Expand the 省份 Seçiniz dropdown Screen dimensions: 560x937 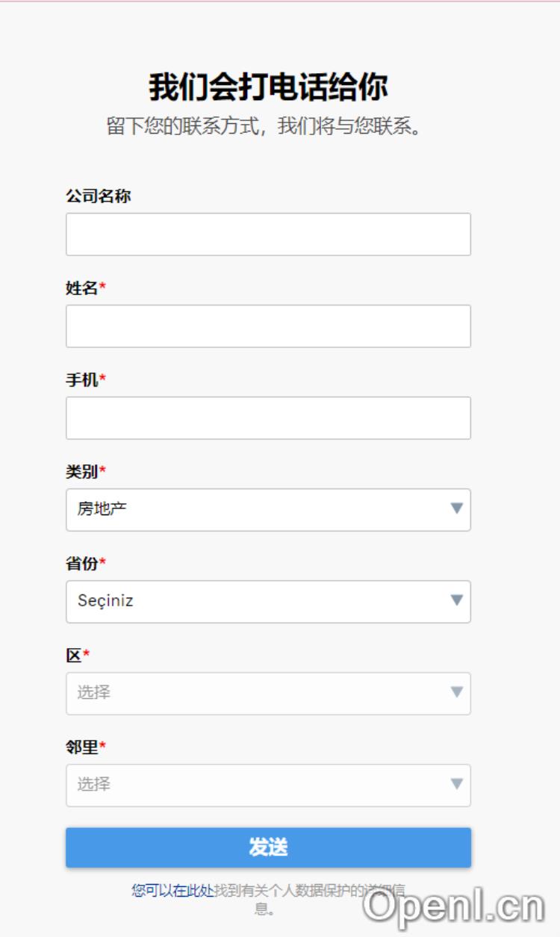pos(254,602)
